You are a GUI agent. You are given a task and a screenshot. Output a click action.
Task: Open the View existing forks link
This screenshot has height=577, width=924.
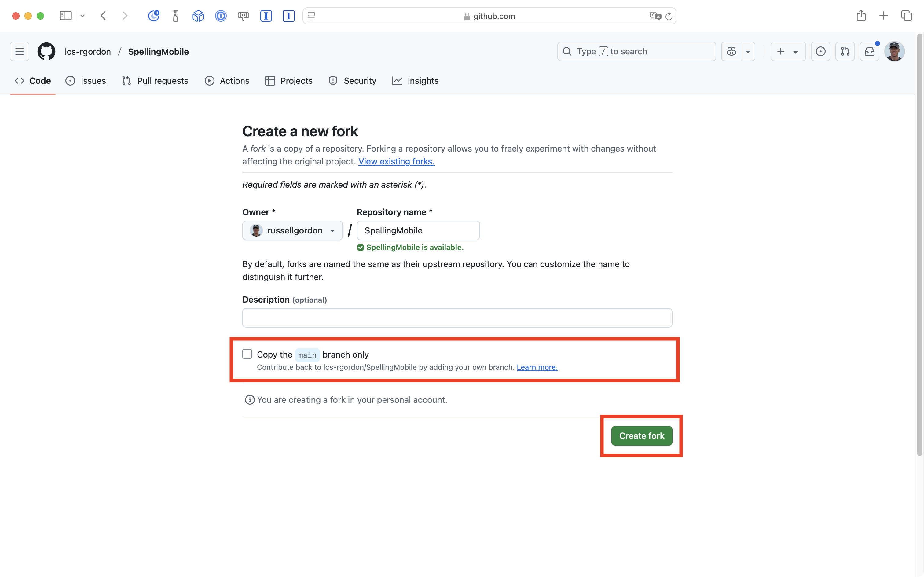click(x=396, y=161)
